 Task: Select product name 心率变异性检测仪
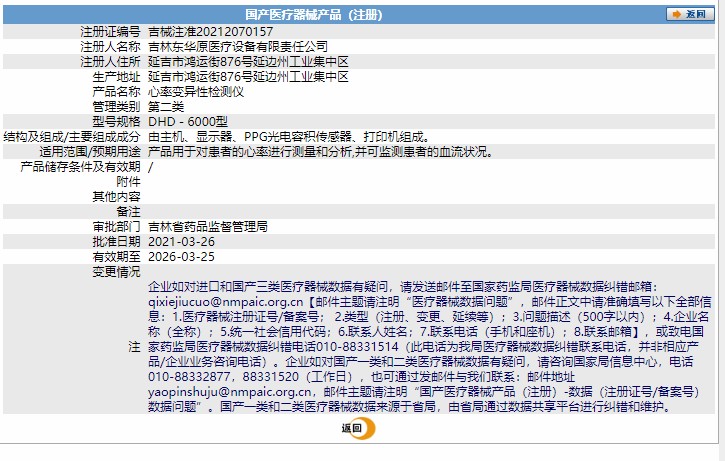(x=196, y=92)
